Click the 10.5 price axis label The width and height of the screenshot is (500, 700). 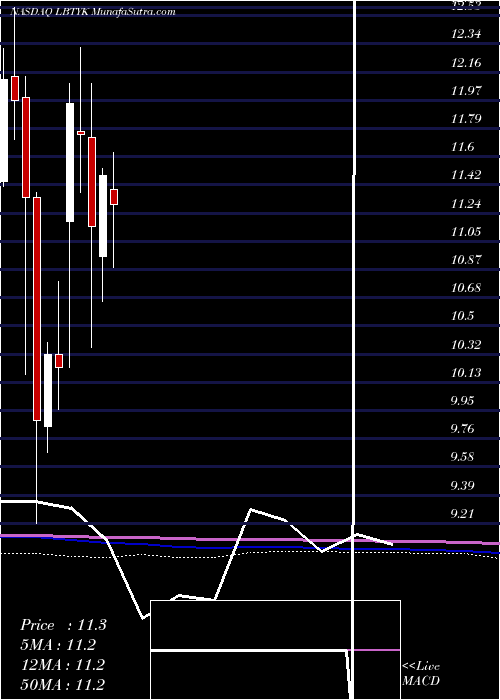coord(462,316)
